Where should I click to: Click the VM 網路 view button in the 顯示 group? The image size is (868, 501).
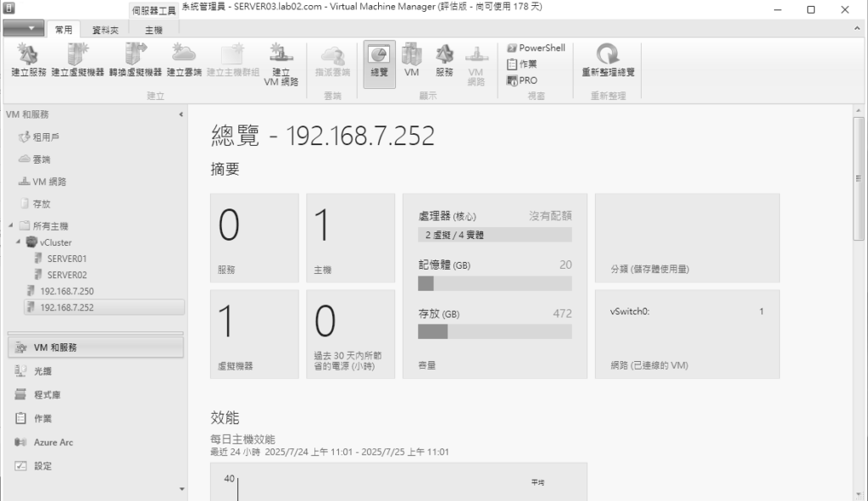(x=476, y=64)
